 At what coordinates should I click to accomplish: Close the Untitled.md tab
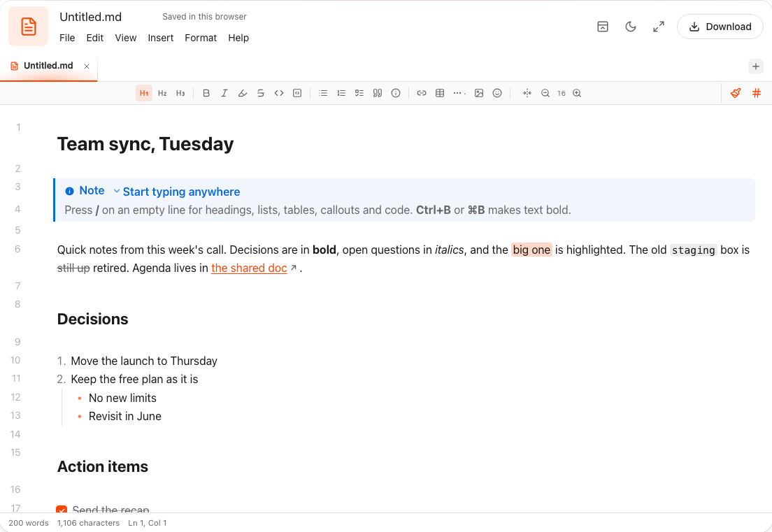[87, 66]
